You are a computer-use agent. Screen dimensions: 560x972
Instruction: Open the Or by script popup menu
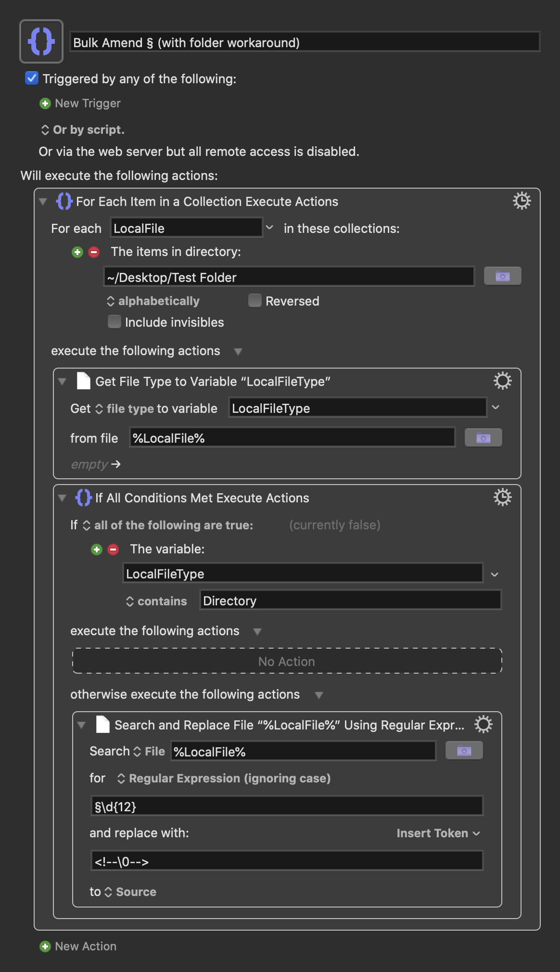point(83,130)
